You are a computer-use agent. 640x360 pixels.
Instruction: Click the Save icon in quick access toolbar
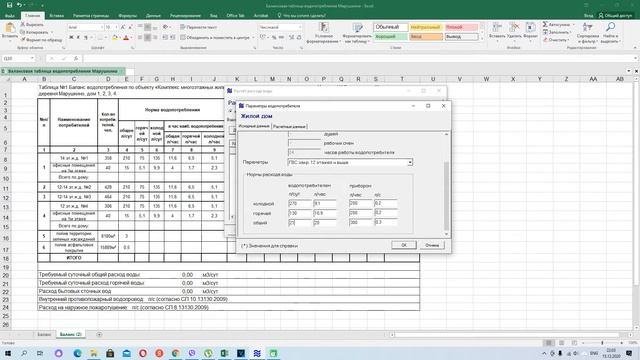(x=9, y=5)
